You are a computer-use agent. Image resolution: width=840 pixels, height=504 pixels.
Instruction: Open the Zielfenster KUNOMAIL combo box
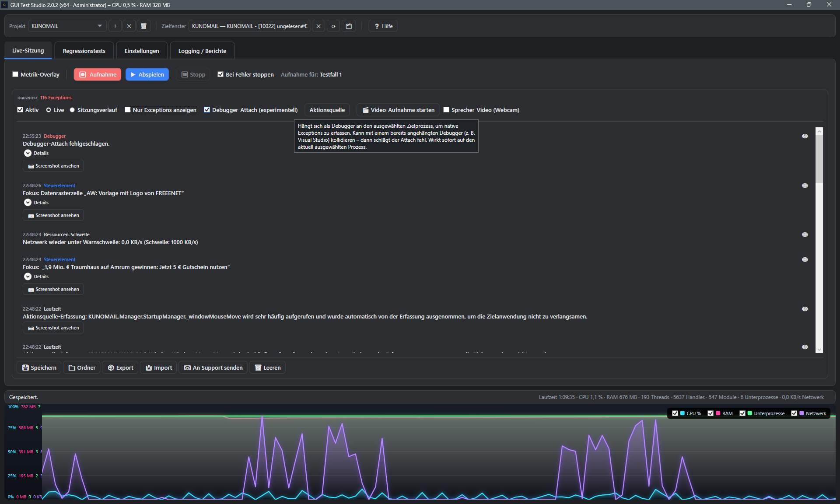click(250, 26)
